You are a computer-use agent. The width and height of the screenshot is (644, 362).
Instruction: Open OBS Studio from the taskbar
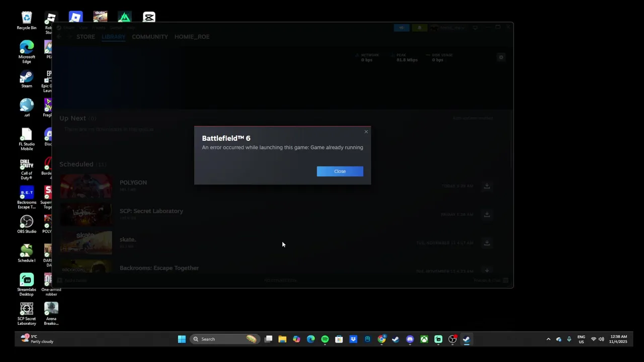[452, 339]
